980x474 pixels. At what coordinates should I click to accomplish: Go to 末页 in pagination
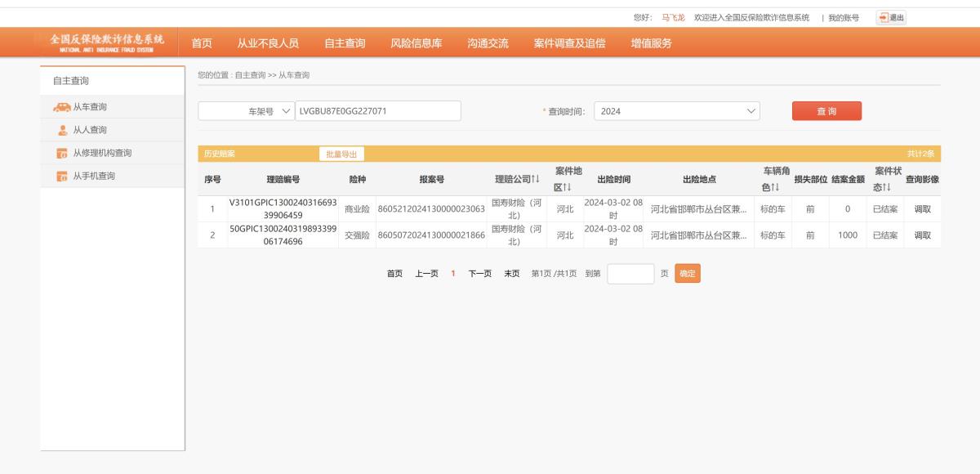coord(511,274)
